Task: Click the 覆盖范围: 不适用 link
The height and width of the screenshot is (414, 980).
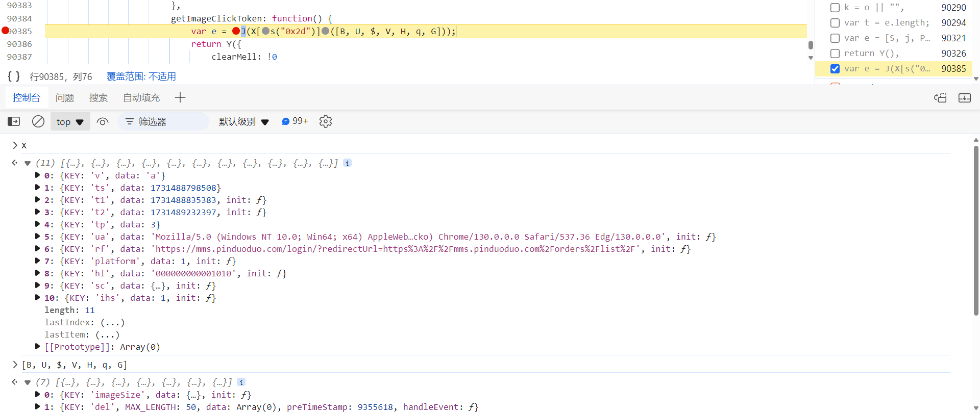Action: [x=141, y=76]
